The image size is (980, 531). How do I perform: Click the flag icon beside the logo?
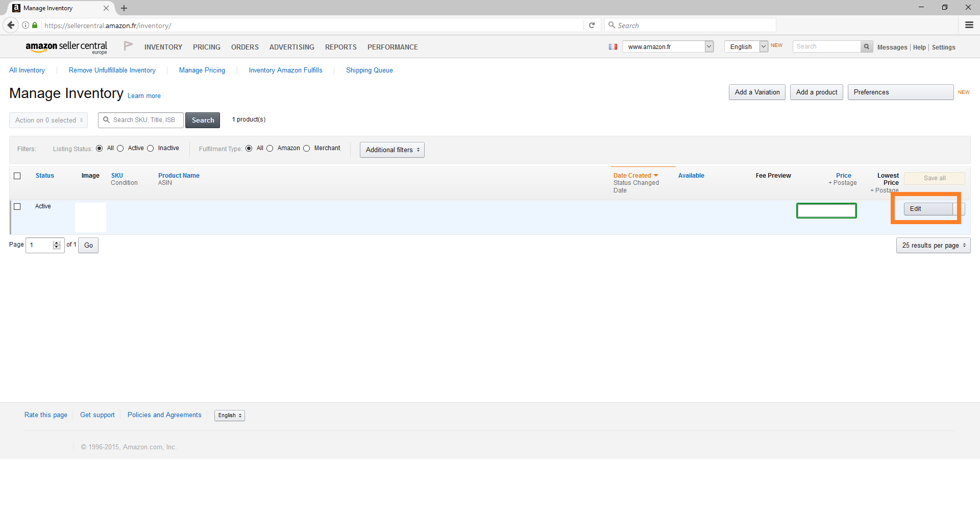tap(128, 46)
